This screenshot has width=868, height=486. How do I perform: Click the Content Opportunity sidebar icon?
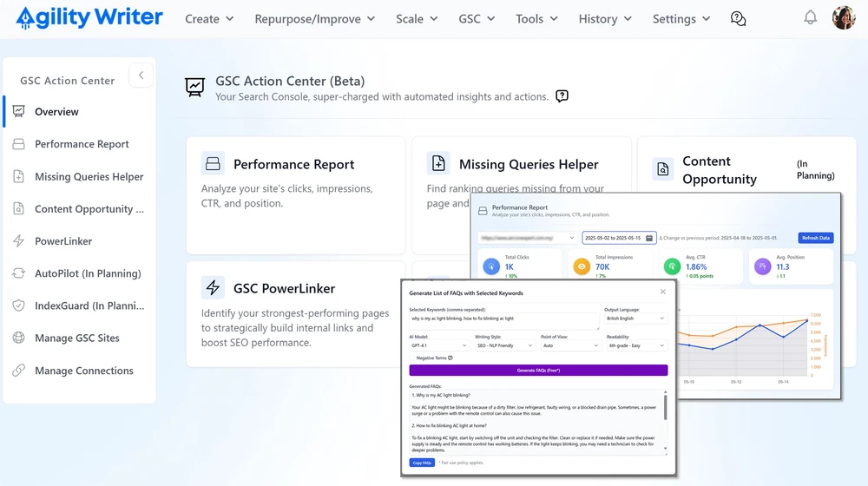pyautogui.click(x=18, y=208)
